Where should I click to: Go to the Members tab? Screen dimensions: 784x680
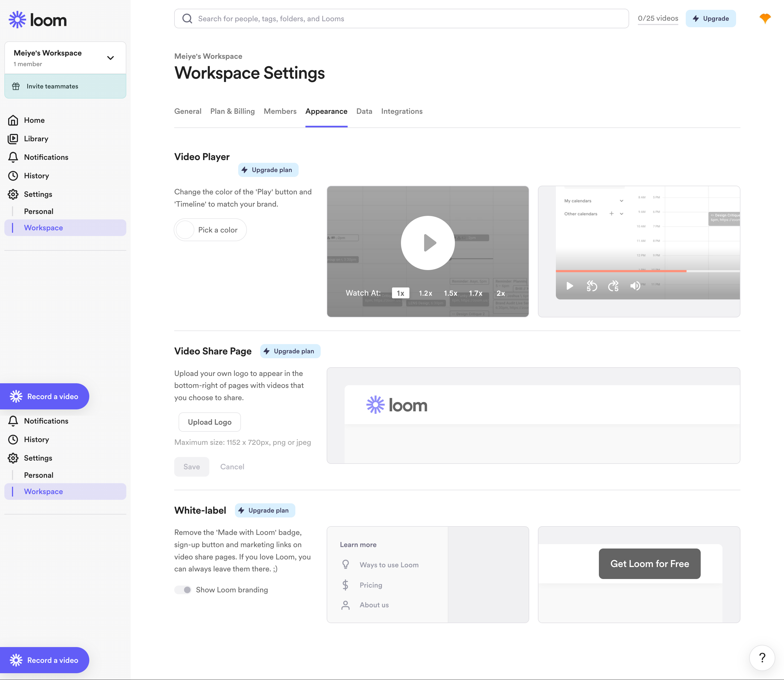[280, 111]
